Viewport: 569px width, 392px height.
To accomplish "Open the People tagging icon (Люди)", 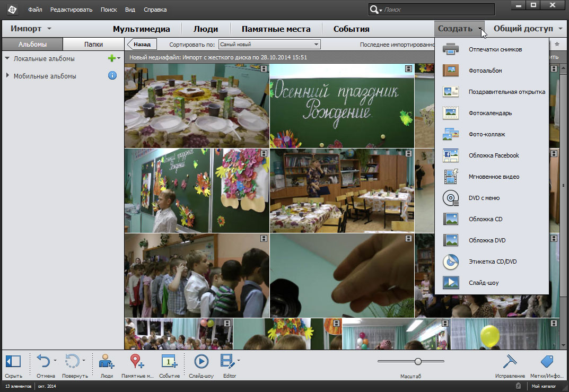I will pyautogui.click(x=107, y=362).
